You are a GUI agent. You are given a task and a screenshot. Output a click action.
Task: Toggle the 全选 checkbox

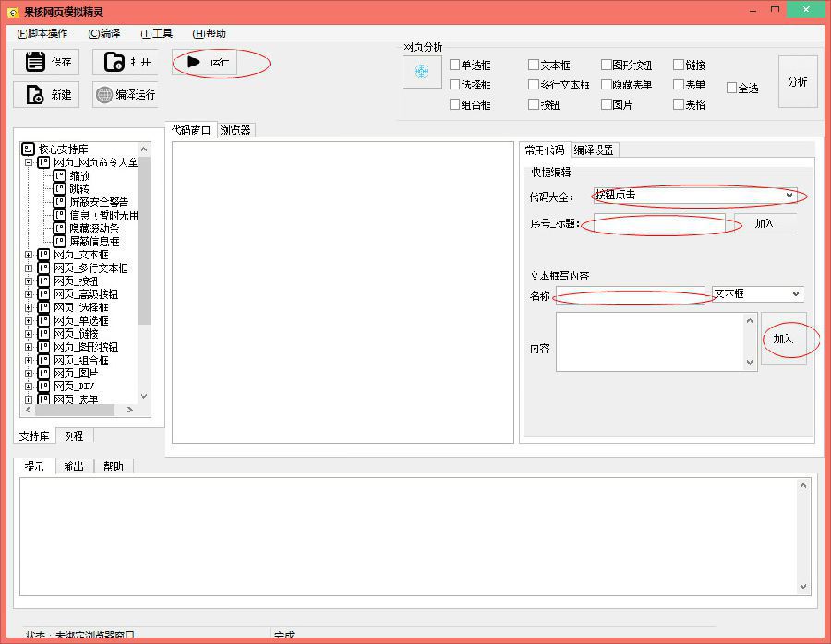point(731,88)
